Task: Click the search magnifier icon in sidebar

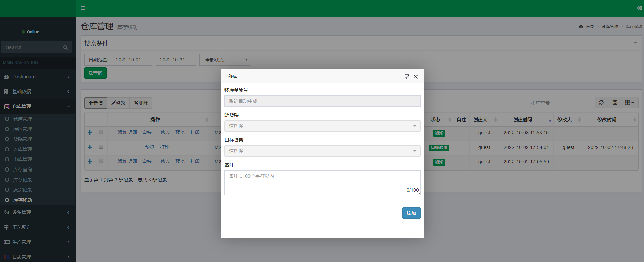Action: click(x=65, y=48)
